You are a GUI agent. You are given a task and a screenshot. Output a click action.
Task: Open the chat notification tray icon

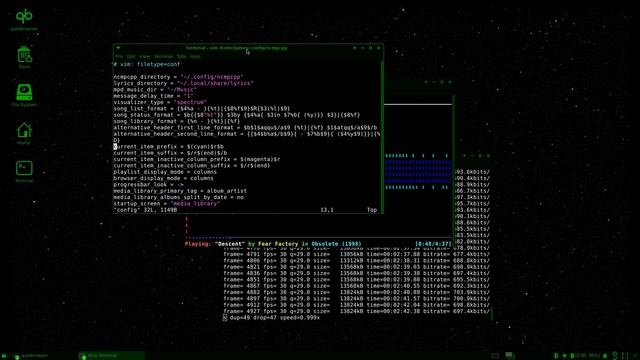[509, 356]
